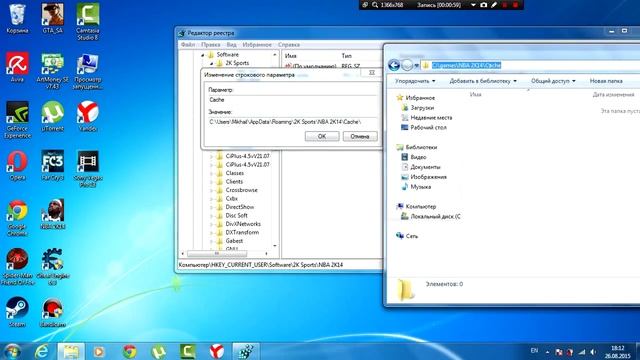The width and height of the screenshot is (640, 360).
Task: Open the Файл menu in Registry Editor
Action: 188,44
